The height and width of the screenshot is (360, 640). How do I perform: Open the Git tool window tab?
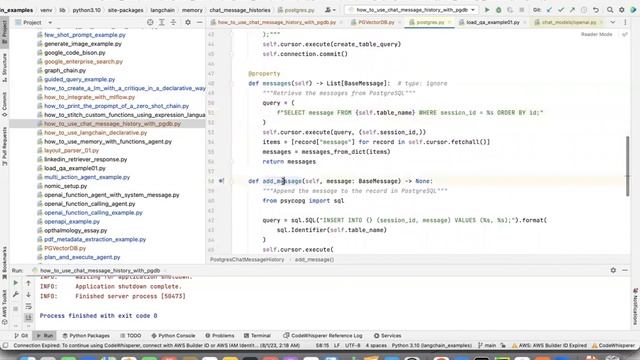[21, 336]
